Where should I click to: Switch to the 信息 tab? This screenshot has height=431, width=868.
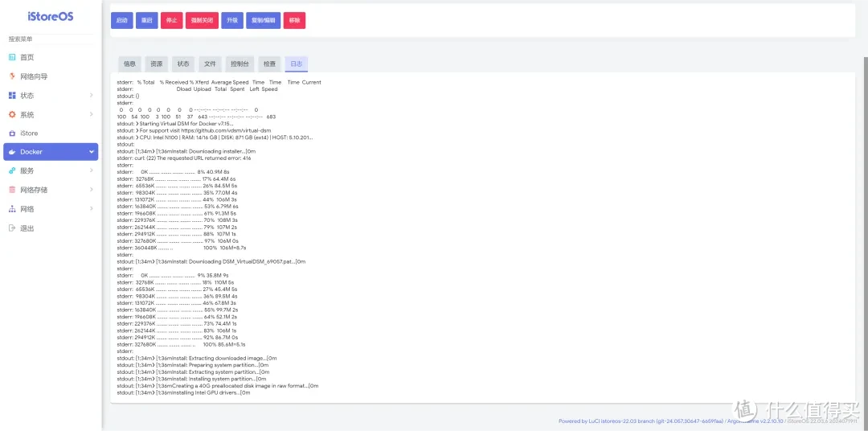click(129, 64)
